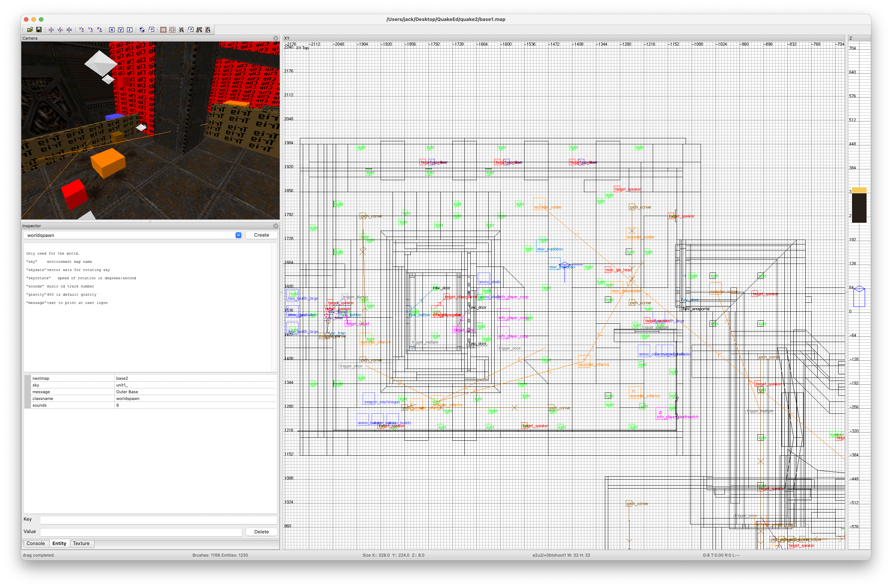The width and height of the screenshot is (892, 588).
Task: Click the Create button
Action: click(261, 235)
